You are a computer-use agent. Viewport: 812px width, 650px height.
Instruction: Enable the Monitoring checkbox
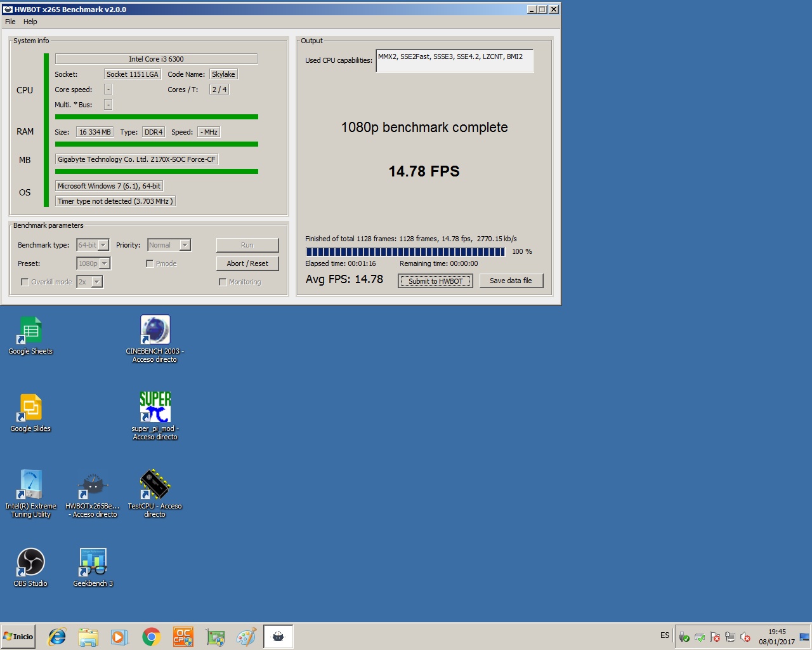pyautogui.click(x=223, y=282)
